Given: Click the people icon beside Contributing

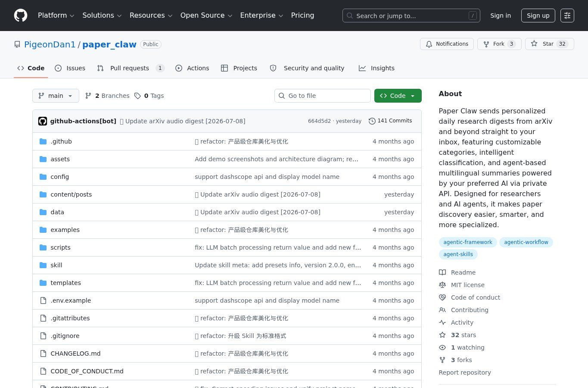Looking at the screenshot, I should point(442,310).
